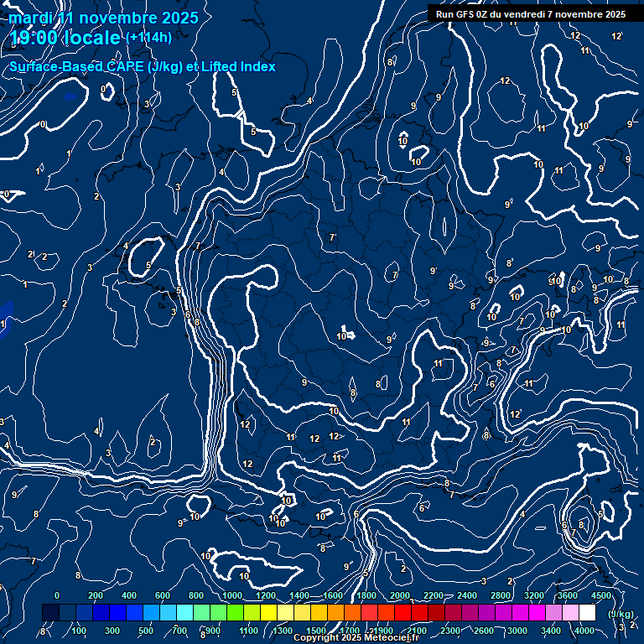The image size is (644, 644).
Task: Click the '2300' legend value below the scale
Action: (x=449, y=631)
